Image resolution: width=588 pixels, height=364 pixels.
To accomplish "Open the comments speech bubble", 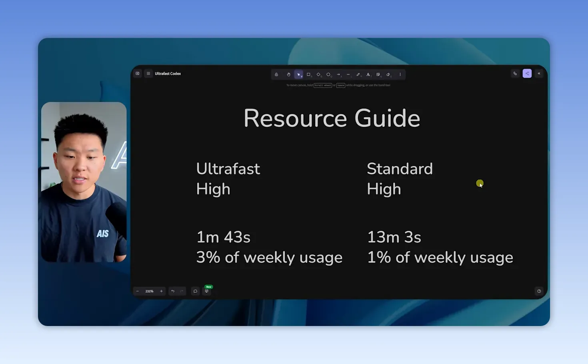I will (x=195, y=291).
